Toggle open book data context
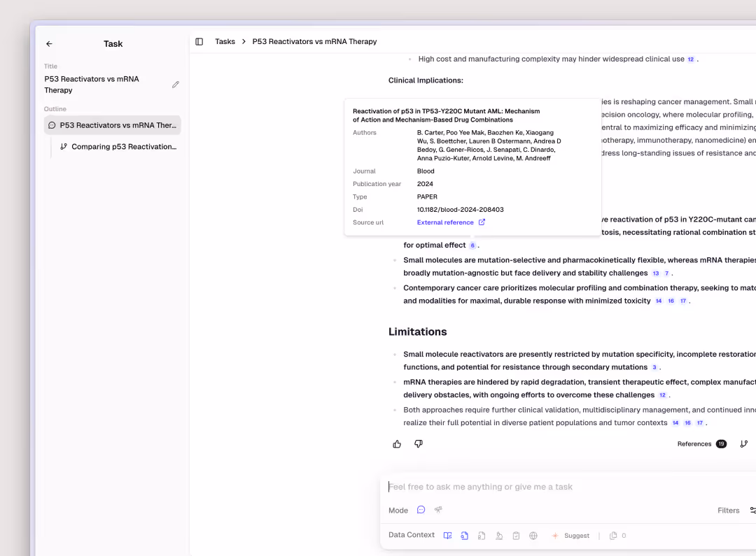 [x=447, y=535]
